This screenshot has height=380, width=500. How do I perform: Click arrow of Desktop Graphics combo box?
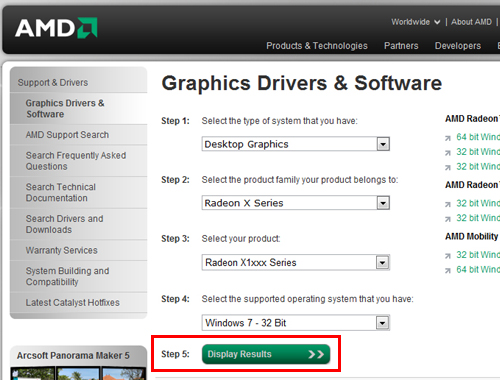coord(383,144)
